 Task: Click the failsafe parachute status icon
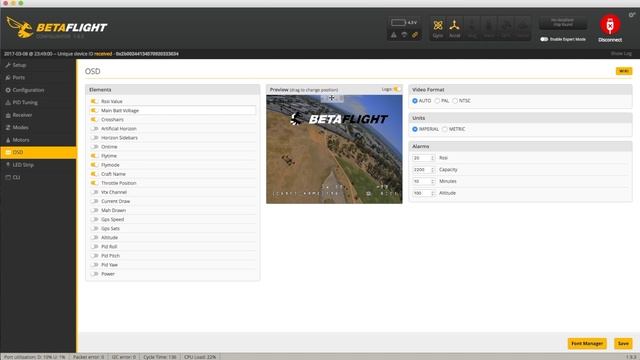404,35
